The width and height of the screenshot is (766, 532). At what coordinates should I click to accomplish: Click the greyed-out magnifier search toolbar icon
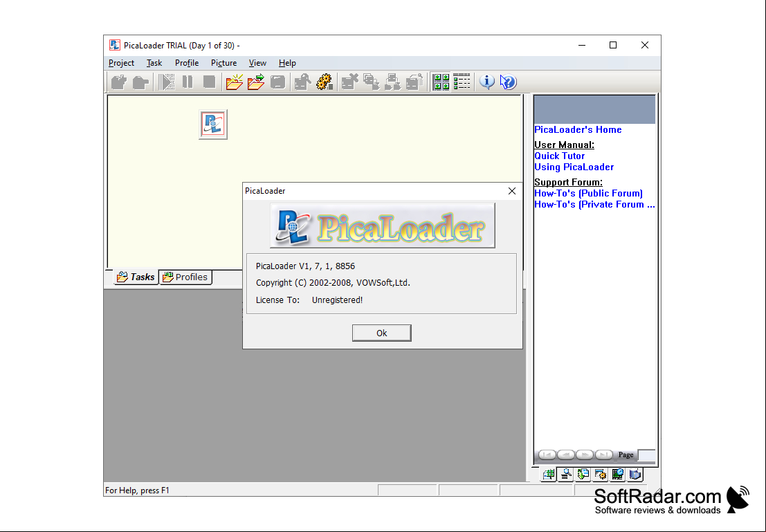pyautogui.click(x=303, y=82)
